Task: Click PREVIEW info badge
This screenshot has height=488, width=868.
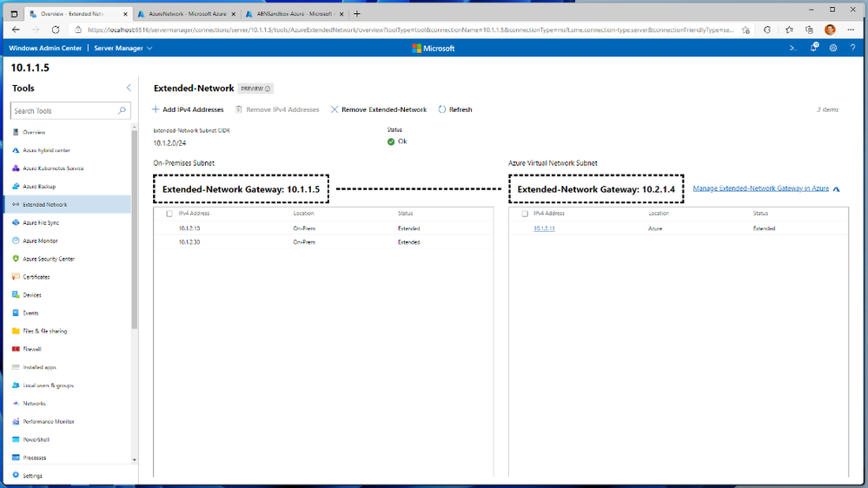Action: click(255, 89)
